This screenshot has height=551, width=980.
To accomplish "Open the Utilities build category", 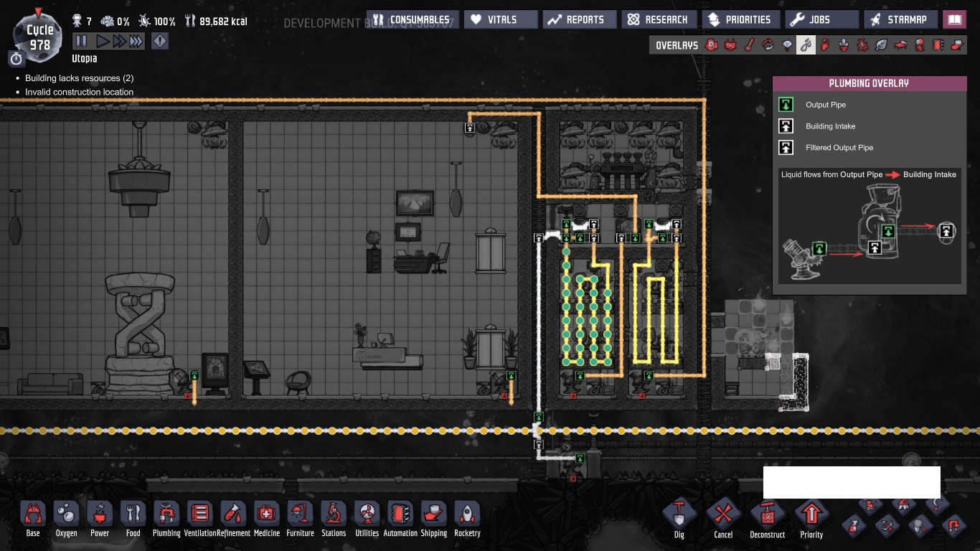I will click(367, 519).
